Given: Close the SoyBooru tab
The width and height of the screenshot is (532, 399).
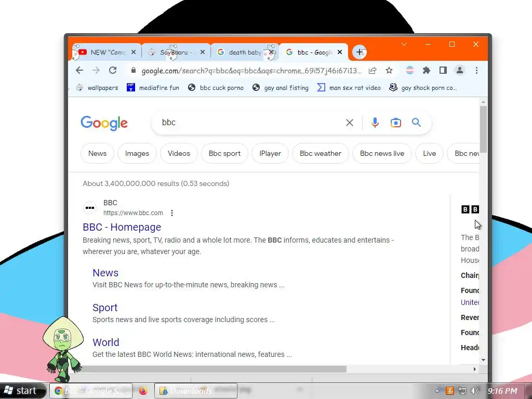Looking at the screenshot, I should tap(203, 52).
